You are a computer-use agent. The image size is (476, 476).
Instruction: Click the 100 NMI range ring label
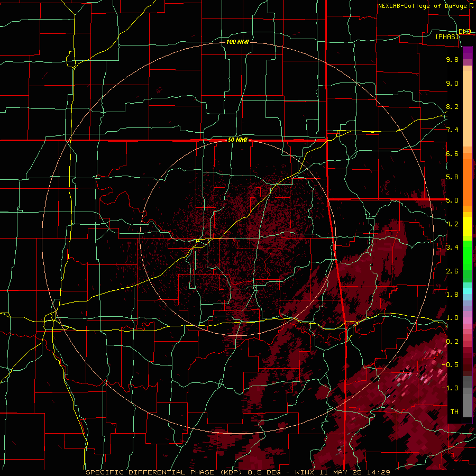pos(237,42)
